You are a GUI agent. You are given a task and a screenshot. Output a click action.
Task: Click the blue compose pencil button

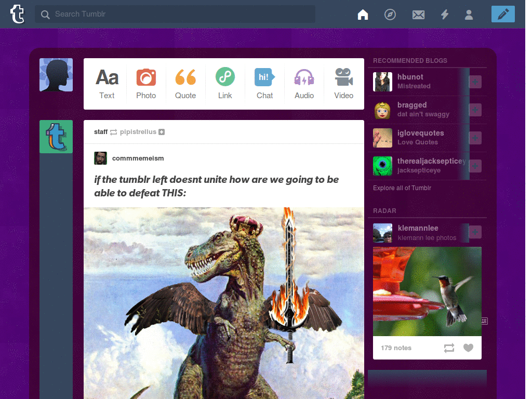[503, 14]
